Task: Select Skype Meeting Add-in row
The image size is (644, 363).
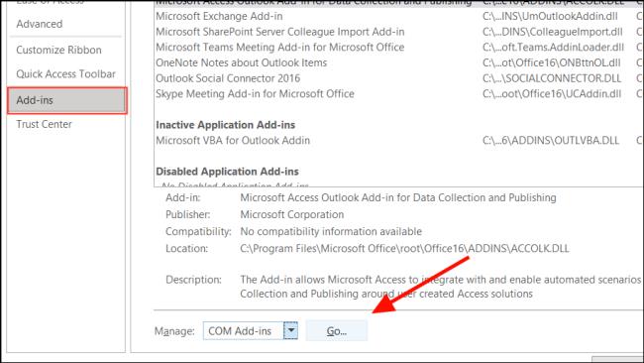Action: tap(255, 94)
